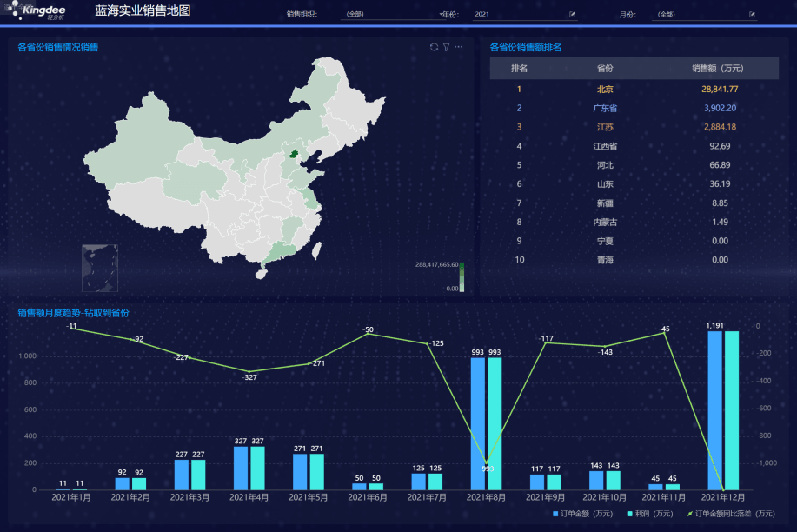Click the South China Sea inset map
This screenshot has width=797, height=532.
click(100, 268)
